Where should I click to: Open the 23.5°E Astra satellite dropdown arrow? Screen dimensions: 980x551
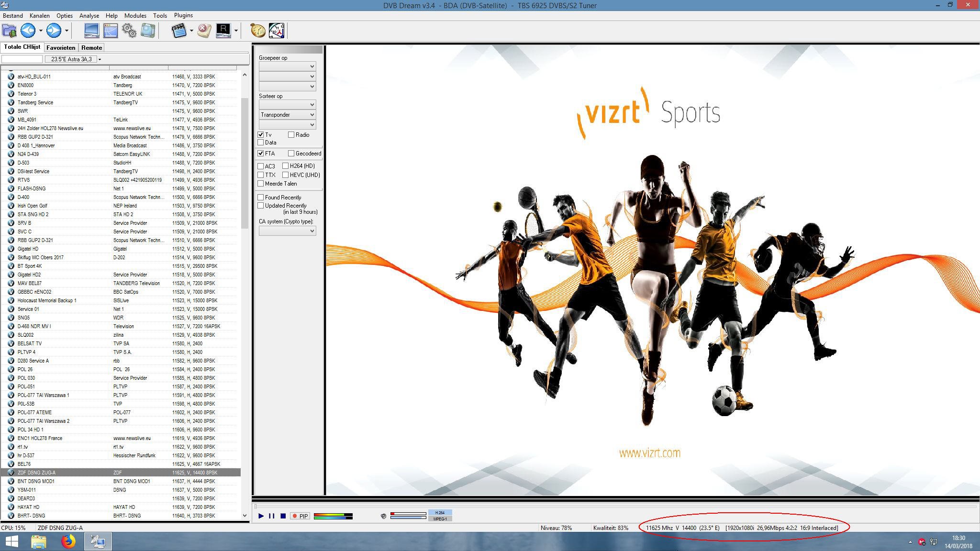[100, 59]
